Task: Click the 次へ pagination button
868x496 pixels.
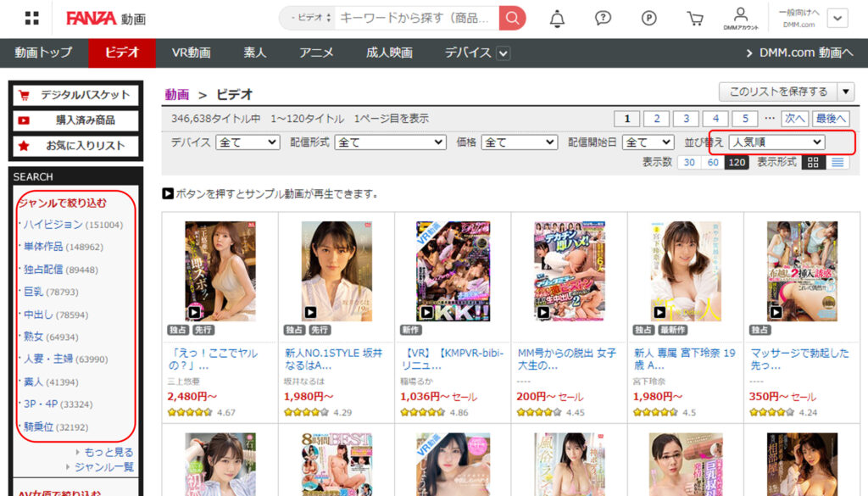Action: coord(794,119)
